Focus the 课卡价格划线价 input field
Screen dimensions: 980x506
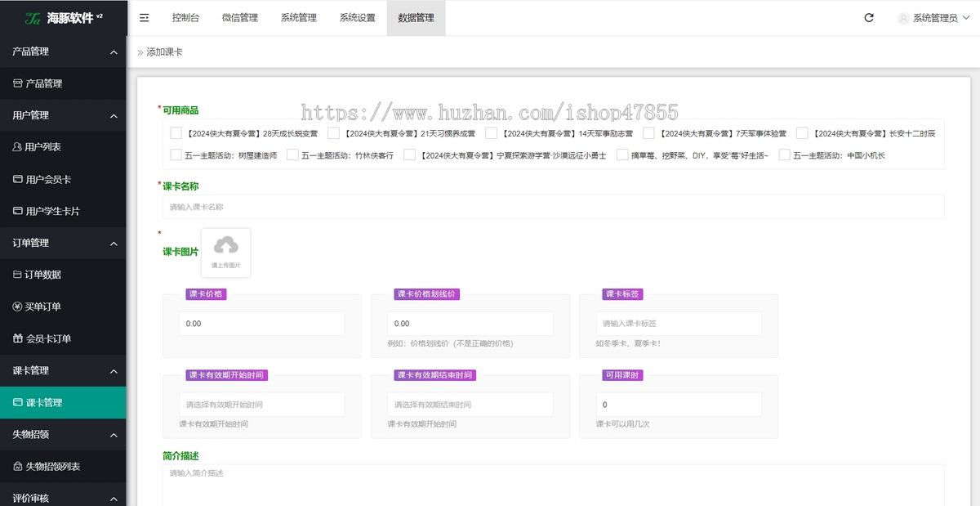[470, 324]
